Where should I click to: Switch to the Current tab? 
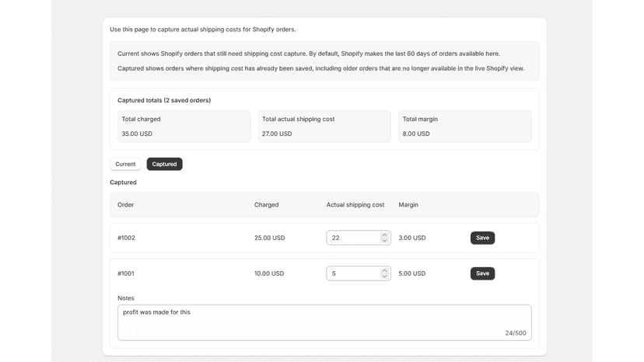click(x=125, y=164)
